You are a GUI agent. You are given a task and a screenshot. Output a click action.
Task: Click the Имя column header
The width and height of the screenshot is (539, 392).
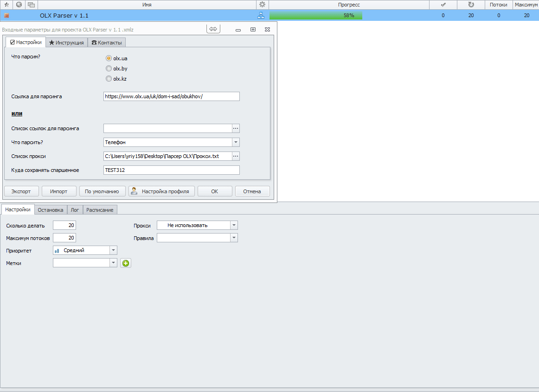[147, 5]
